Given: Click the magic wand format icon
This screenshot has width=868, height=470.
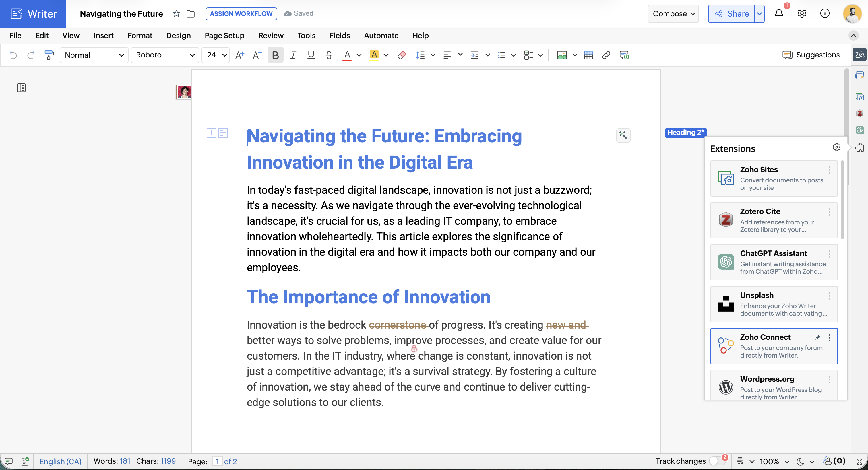Looking at the screenshot, I should coord(623,135).
